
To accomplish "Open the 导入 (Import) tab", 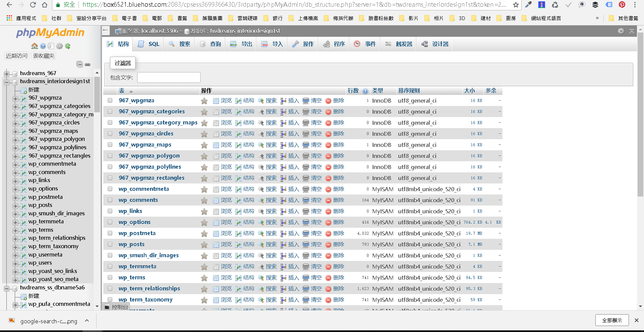I will pos(272,44).
